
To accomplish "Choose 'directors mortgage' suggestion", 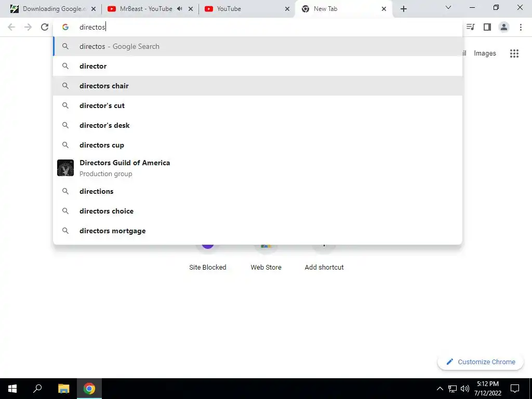I will tap(258, 231).
